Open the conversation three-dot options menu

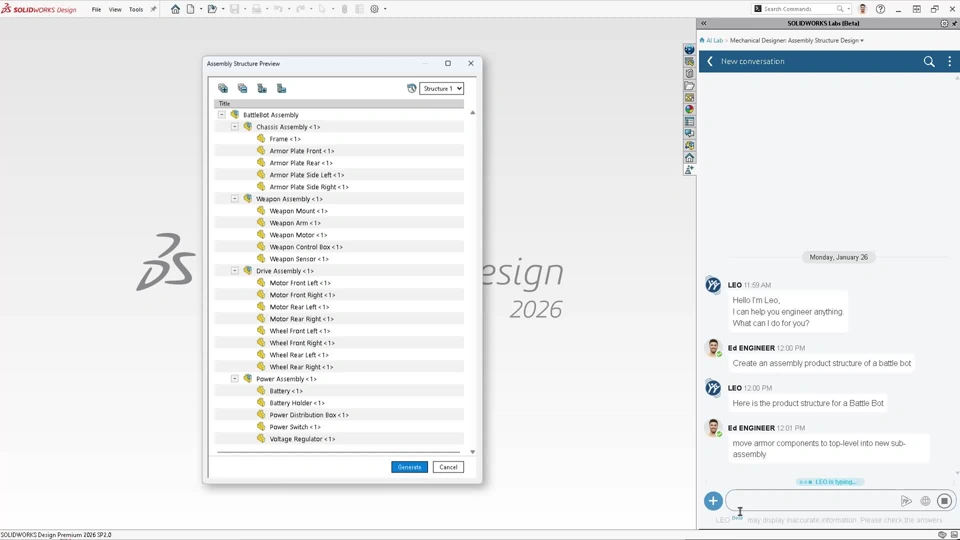[x=950, y=61]
